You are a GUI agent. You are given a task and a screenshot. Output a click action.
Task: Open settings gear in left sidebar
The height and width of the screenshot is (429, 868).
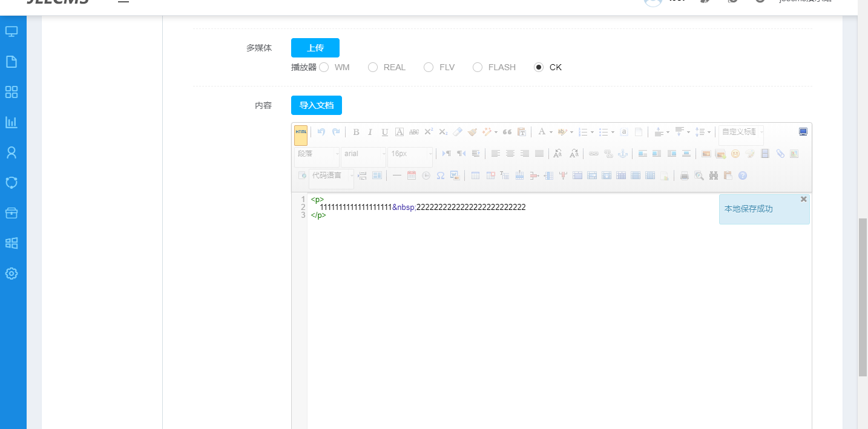(x=12, y=273)
